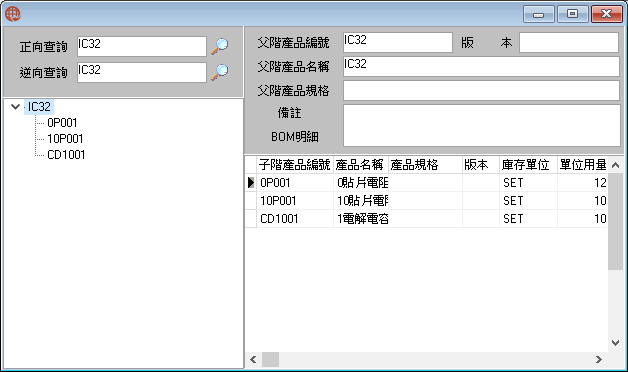The width and height of the screenshot is (628, 372).
Task: Select the 10P001 cell in grid
Action: click(x=295, y=201)
